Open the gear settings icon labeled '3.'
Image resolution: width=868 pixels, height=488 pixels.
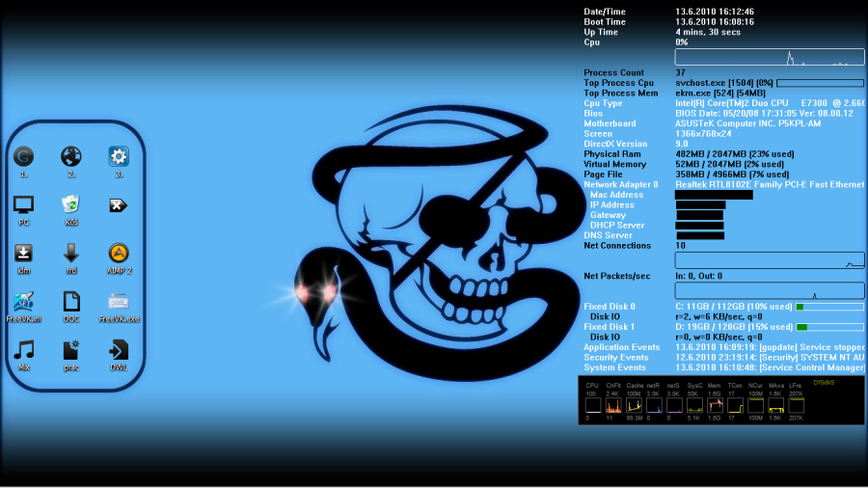coord(119,157)
